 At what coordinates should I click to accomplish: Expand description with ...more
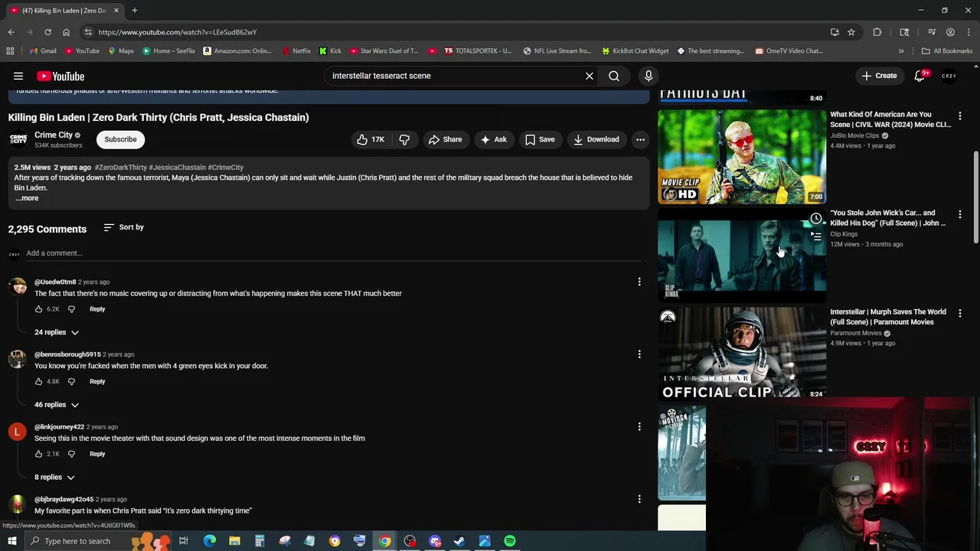[27, 198]
